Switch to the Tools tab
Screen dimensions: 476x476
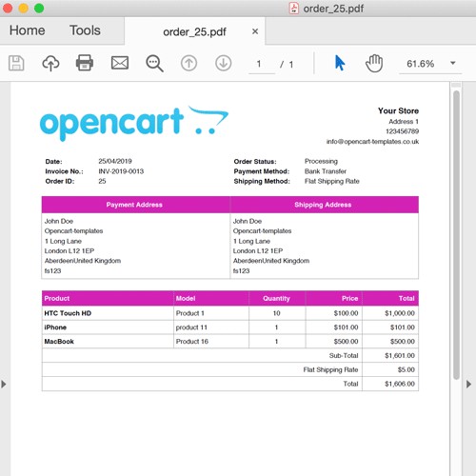[x=85, y=30]
